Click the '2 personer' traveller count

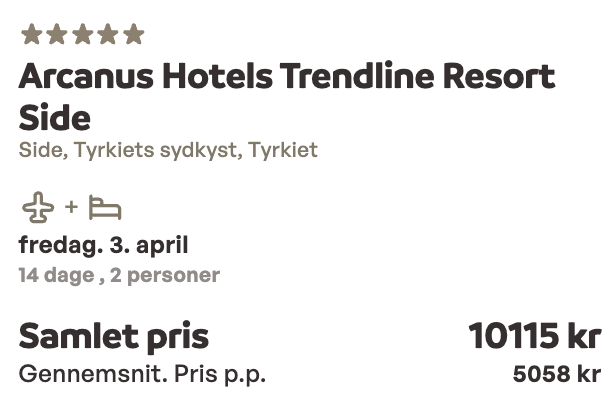[x=172, y=274]
